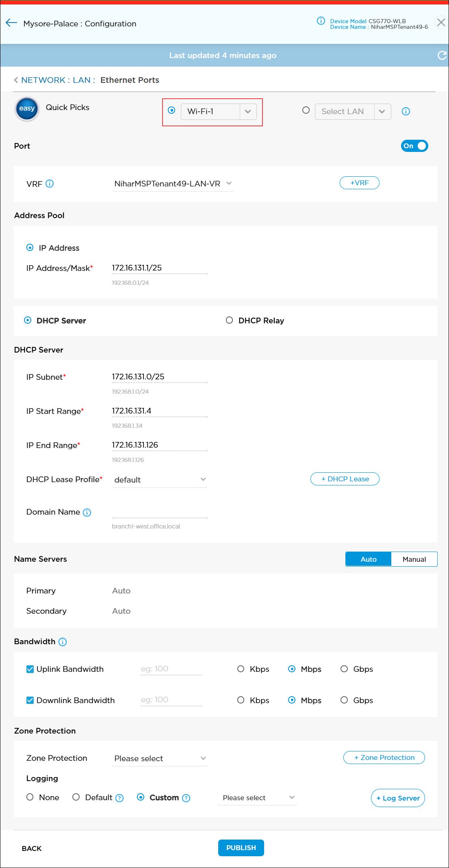Switch Name Servers to Manual tab
The height and width of the screenshot is (868, 449).
coord(414,559)
